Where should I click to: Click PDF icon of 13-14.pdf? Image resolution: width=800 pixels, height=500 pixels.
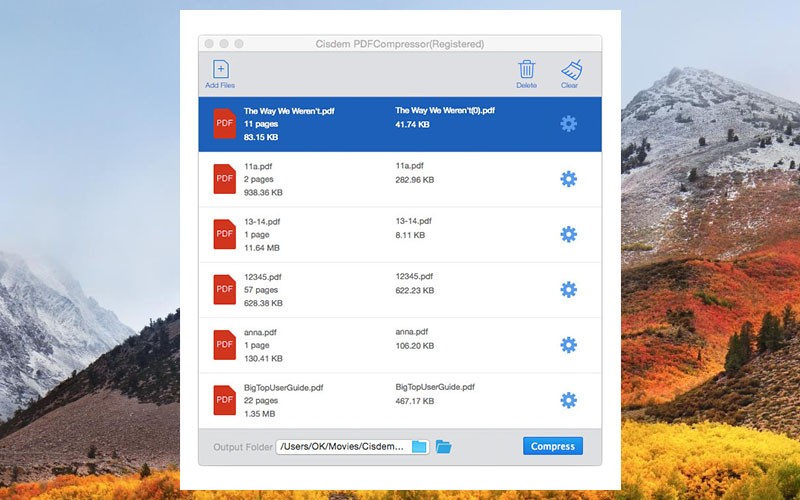pyautogui.click(x=224, y=234)
